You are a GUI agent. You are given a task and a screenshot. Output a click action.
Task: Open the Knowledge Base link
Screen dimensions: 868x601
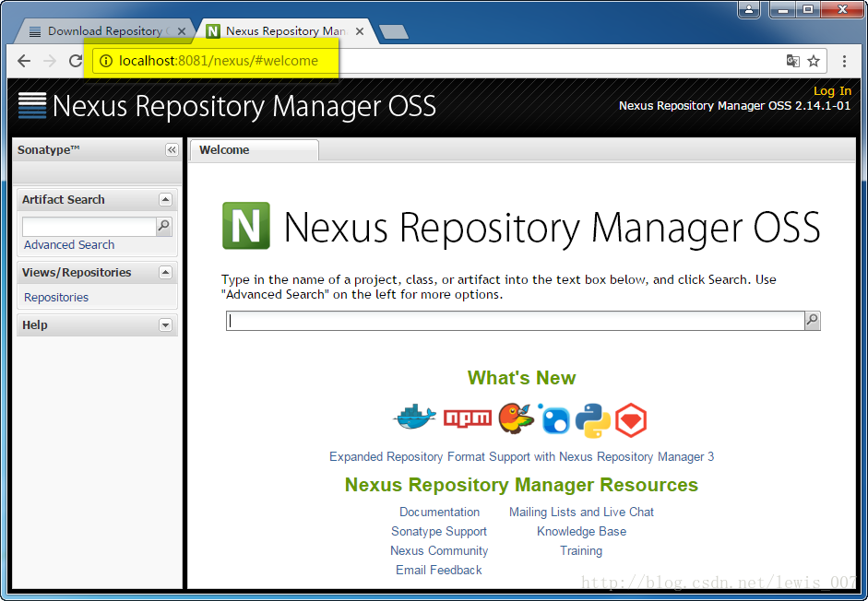(581, 531)
